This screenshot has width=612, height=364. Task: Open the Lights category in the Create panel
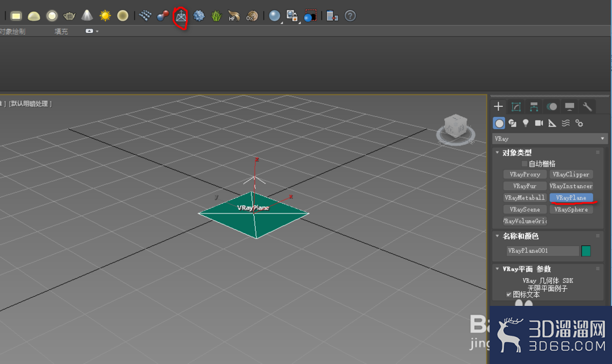[x=526, y=123]
